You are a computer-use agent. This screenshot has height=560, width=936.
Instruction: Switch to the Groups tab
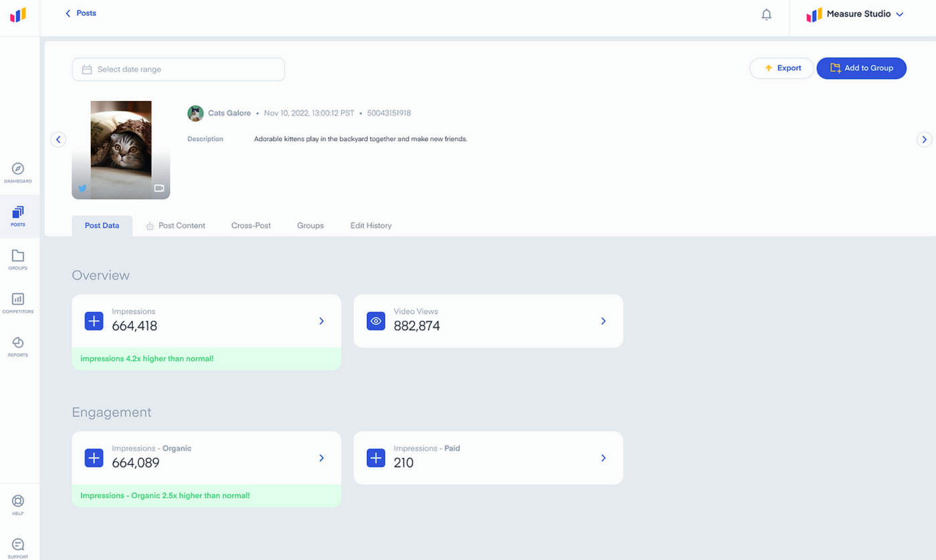[x=310, y=226]
